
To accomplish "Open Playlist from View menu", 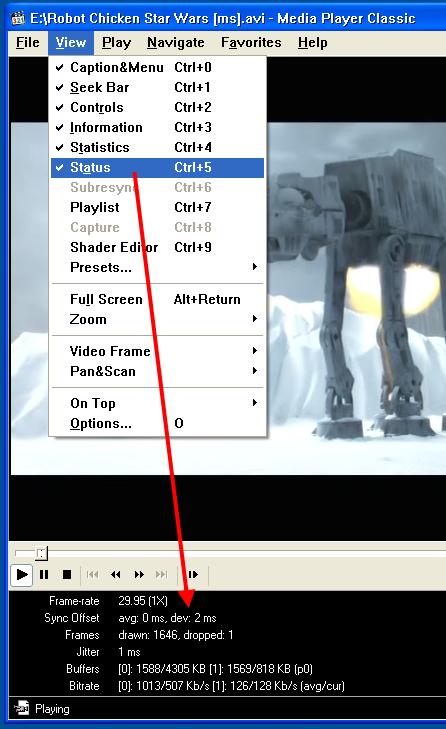I will point(157,207).
